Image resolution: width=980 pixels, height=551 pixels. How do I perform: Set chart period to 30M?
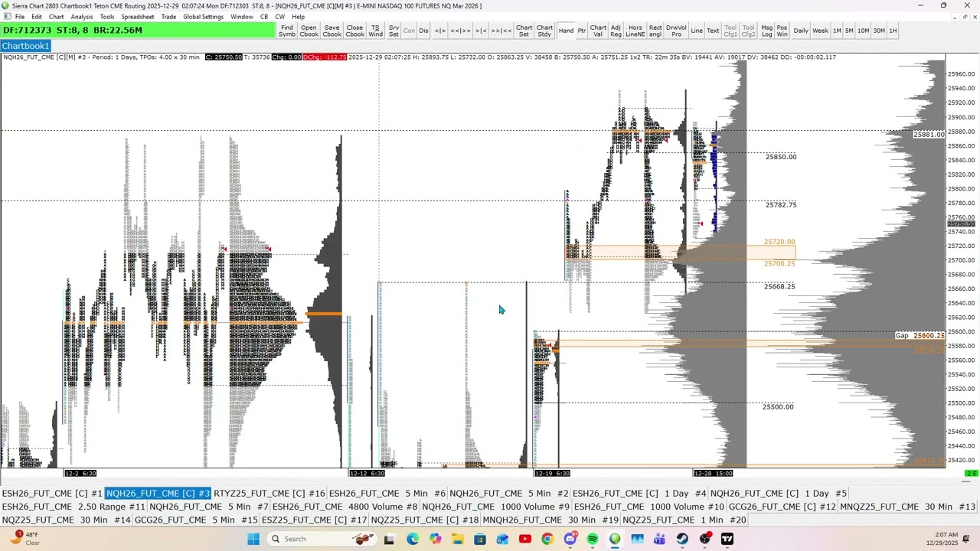click(879, 31)
